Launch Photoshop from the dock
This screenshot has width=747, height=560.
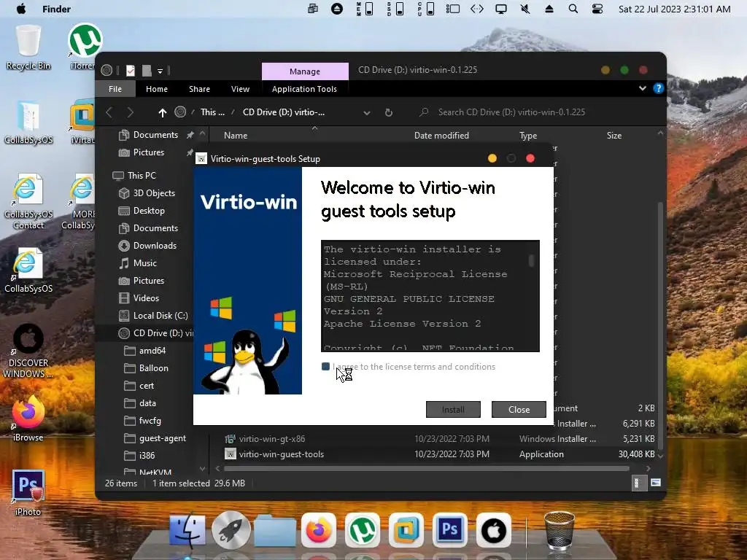[449, 530]
